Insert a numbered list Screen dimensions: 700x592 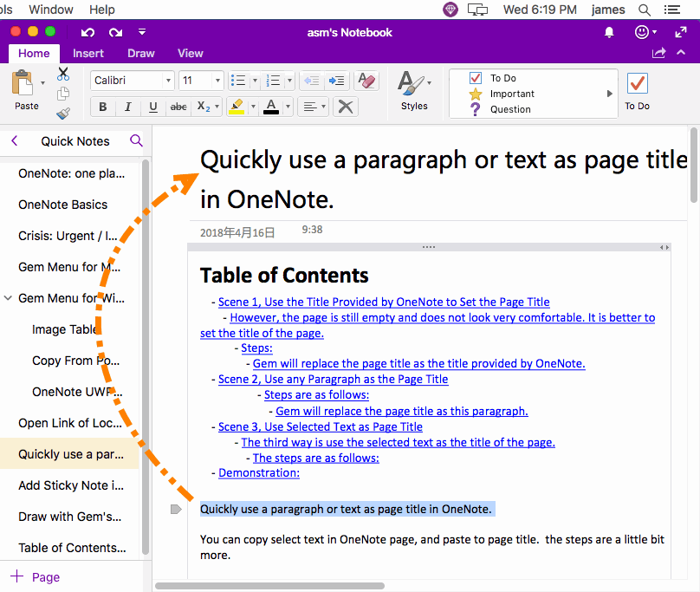point(273,81)
